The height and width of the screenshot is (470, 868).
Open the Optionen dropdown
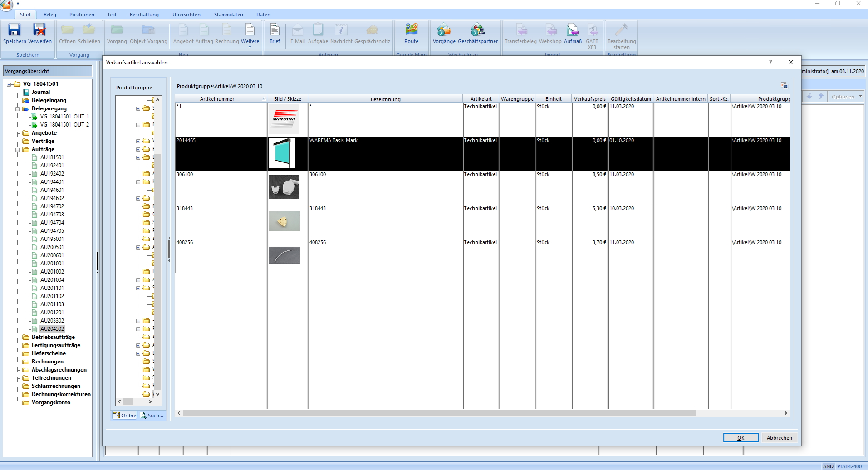[x=846, y=97]
